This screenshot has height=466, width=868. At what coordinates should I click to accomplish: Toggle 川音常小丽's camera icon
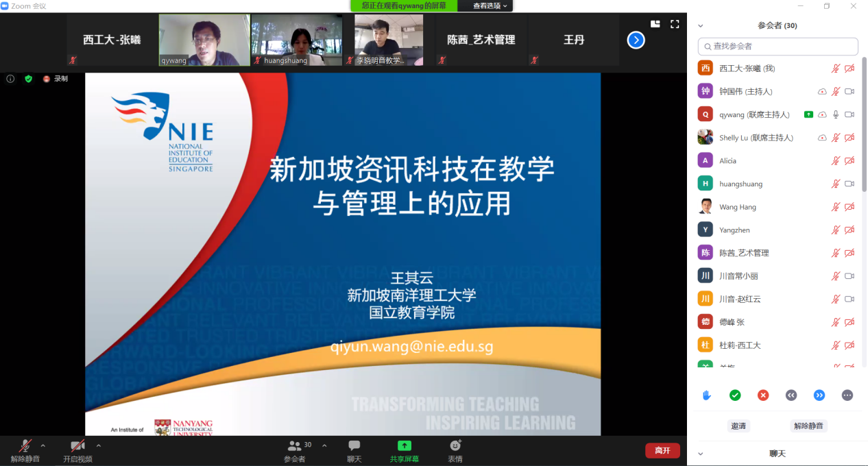(849, 276)
